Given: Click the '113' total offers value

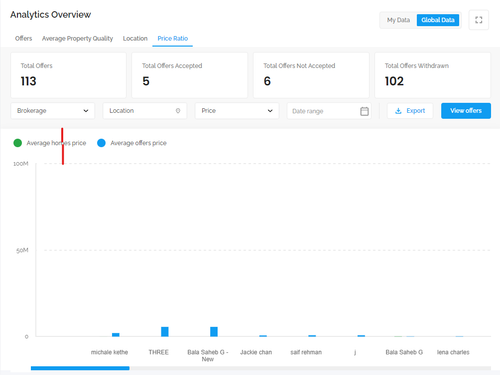Looking at the screenshot, I should click(28, 81).
